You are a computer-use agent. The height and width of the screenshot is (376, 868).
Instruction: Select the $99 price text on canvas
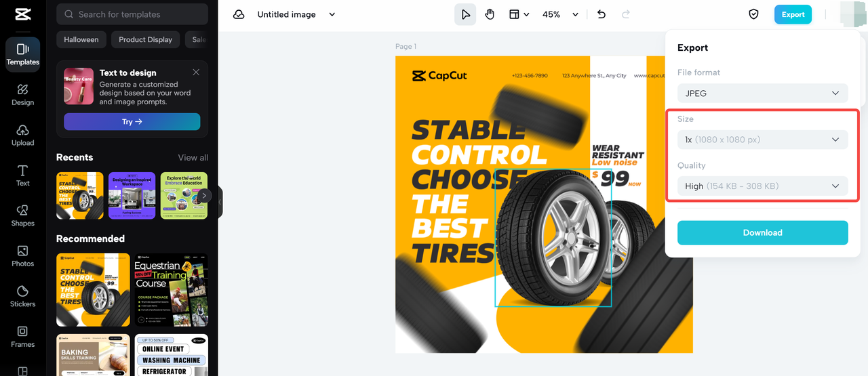pyautogui.click(x=616, y=178)
